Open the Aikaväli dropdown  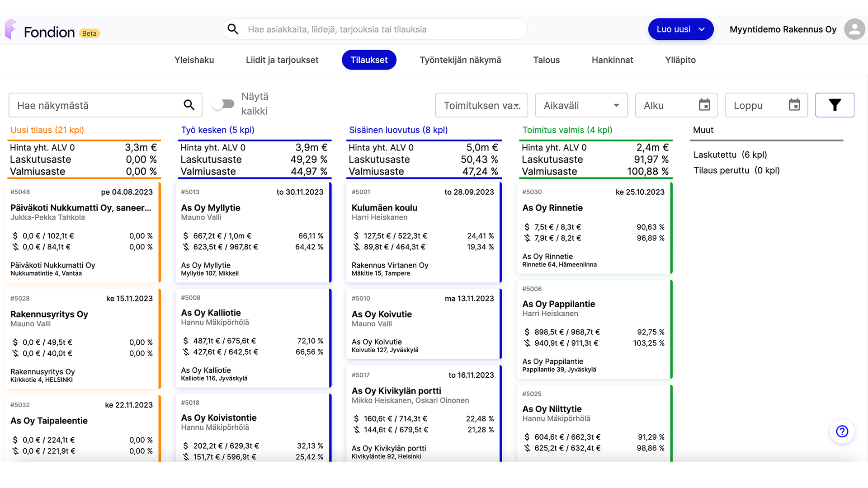tap(581, 105)
